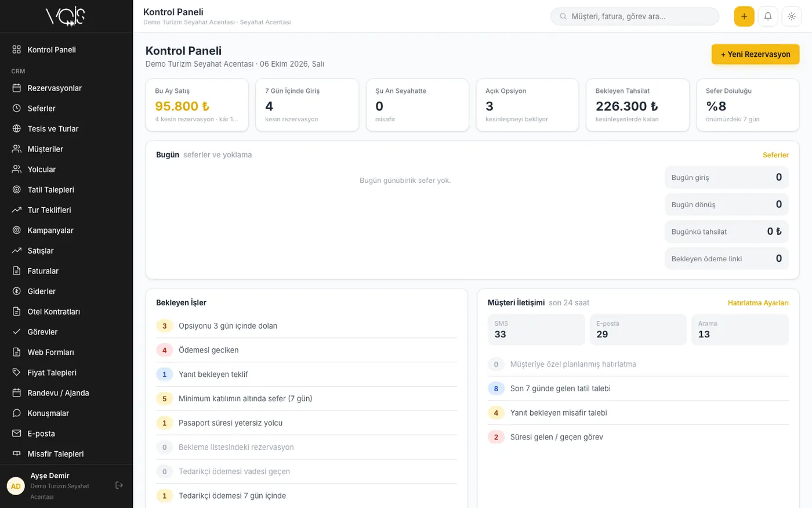
Task: Open notifications with the bell icon
Action: click(x=768, y=16)
